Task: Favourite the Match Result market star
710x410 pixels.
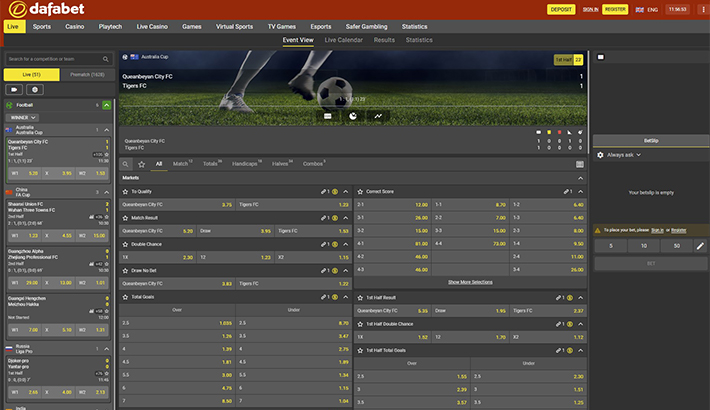Action: (x=125, y=218)
